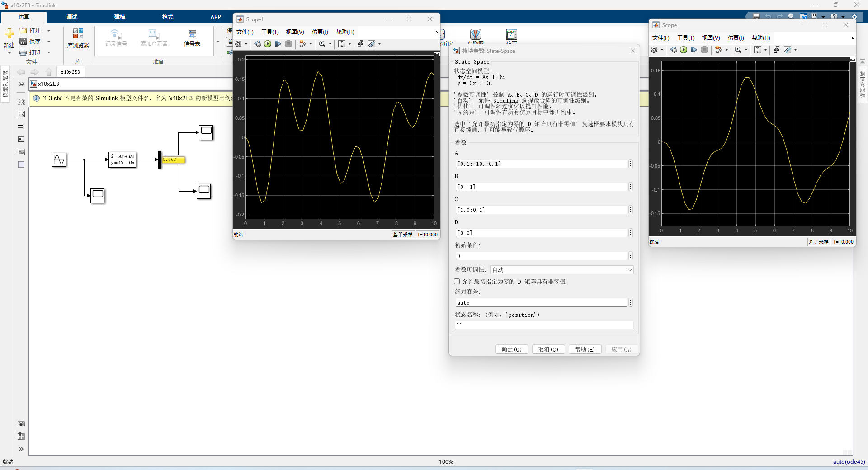Open File (文件) menu in Scope1 window
The image size is (868, 470).
[x=245, y=32]
